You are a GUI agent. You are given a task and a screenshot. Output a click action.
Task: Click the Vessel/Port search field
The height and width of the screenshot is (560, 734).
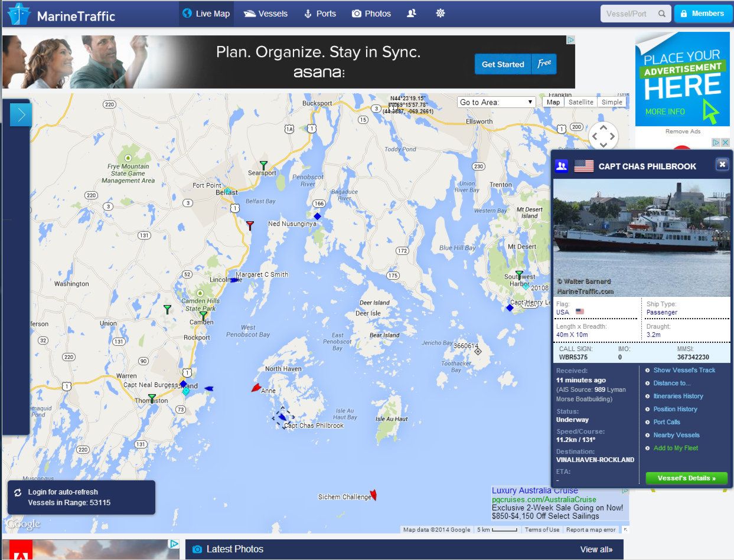point(628,14)
